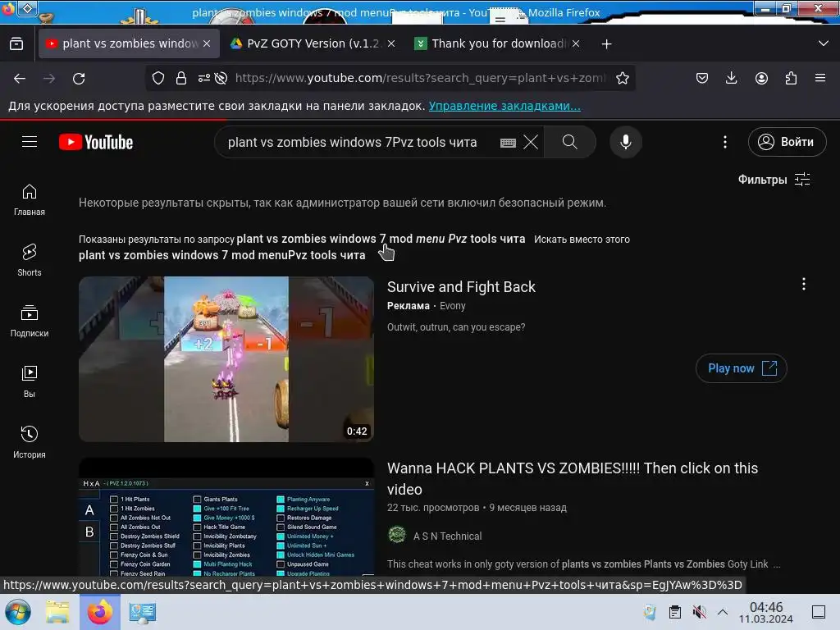Open Подписки in YouTube sidebar
Image resolution: width=840 pixels, height=630 pixels.
30,321
